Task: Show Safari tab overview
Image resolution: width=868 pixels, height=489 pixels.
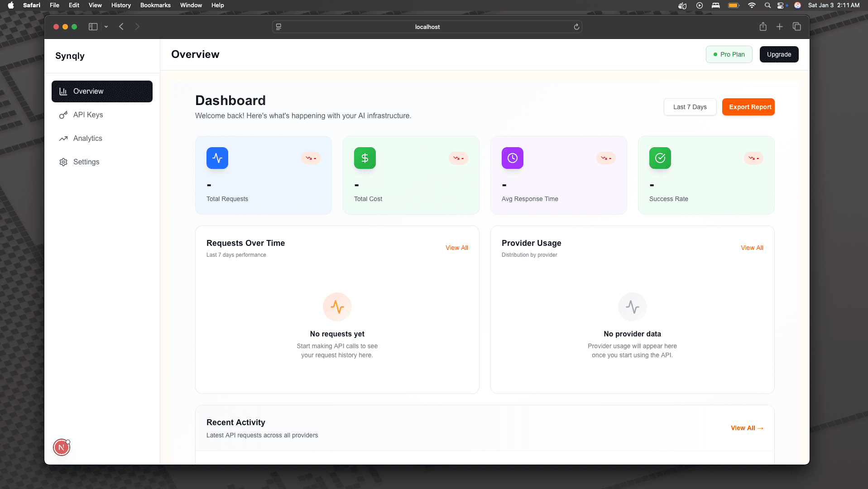Action: click(x=797, y=27)
